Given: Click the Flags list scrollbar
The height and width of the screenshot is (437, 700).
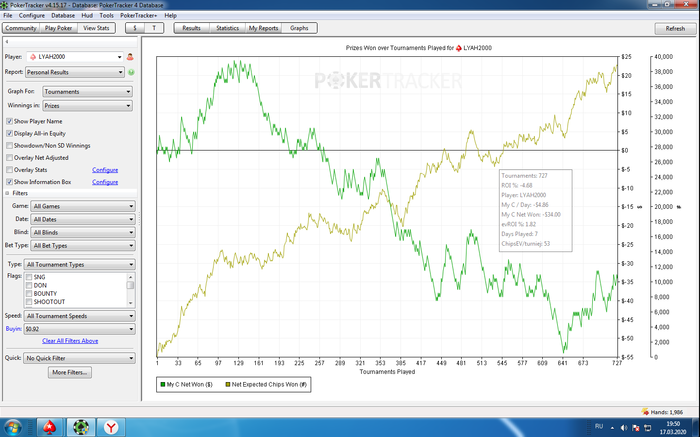Looking at the screenshot, I should click(x=130, y=290).
